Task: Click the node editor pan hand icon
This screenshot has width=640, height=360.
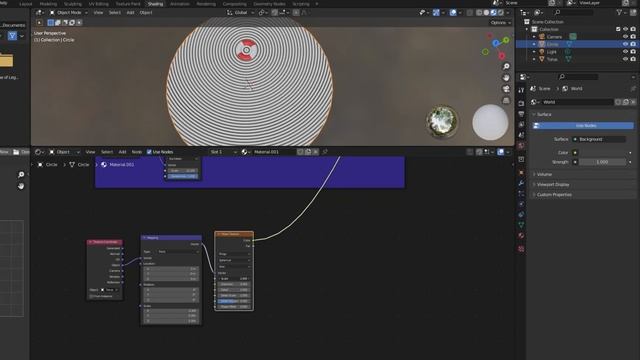Action: [x=21, y=186]
